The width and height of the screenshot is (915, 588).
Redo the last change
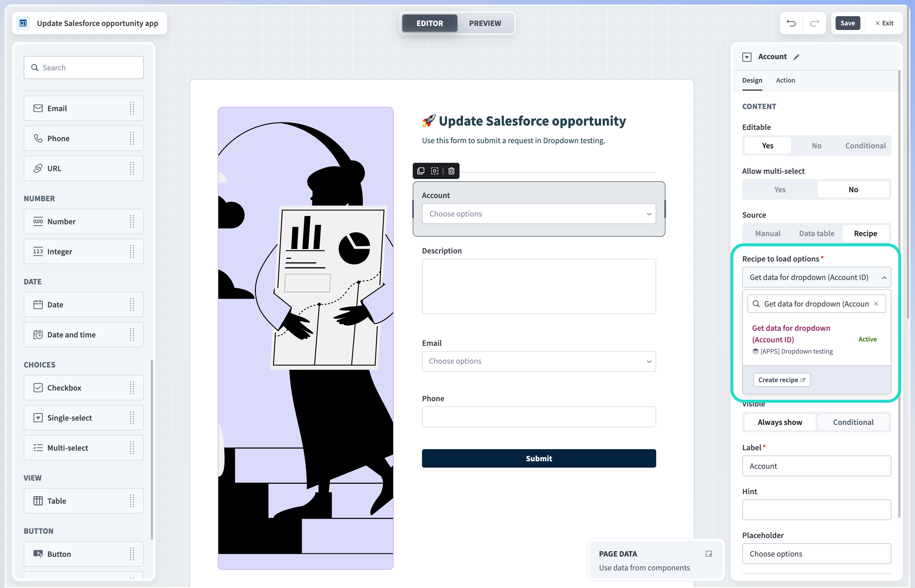(814, 23)
